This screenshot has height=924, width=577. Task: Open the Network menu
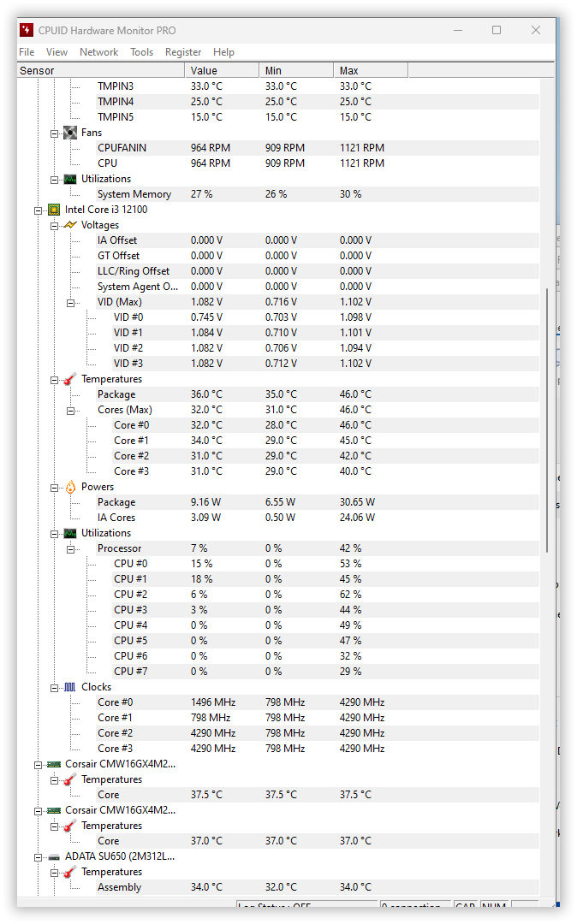coord(98,52)
